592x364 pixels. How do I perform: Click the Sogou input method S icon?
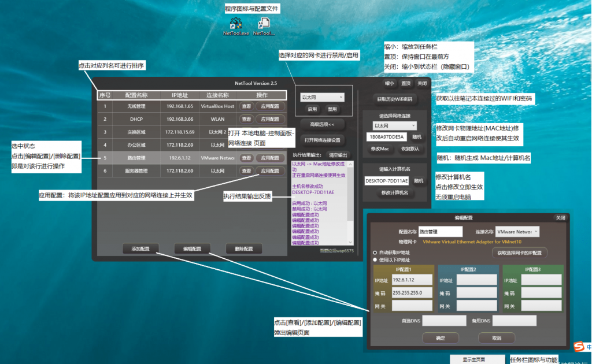point(579,346)
